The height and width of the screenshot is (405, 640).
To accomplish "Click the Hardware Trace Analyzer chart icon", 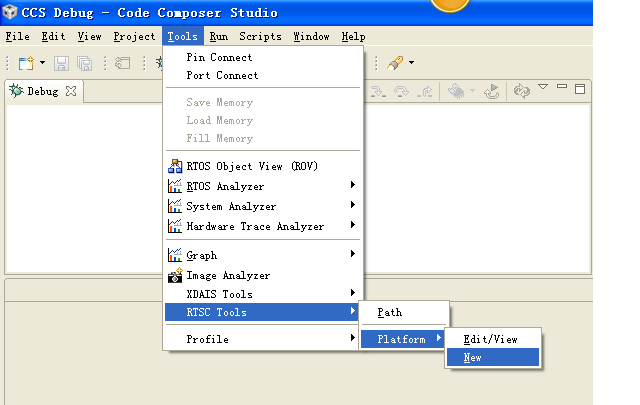I will pyautogui.click(x=175, y=226).
